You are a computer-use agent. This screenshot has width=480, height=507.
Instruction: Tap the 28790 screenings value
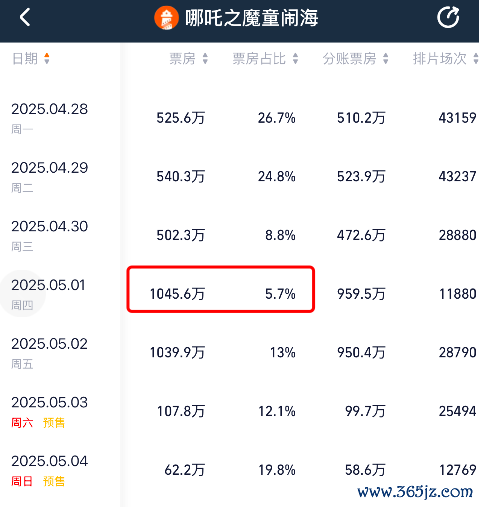[457, 353]
